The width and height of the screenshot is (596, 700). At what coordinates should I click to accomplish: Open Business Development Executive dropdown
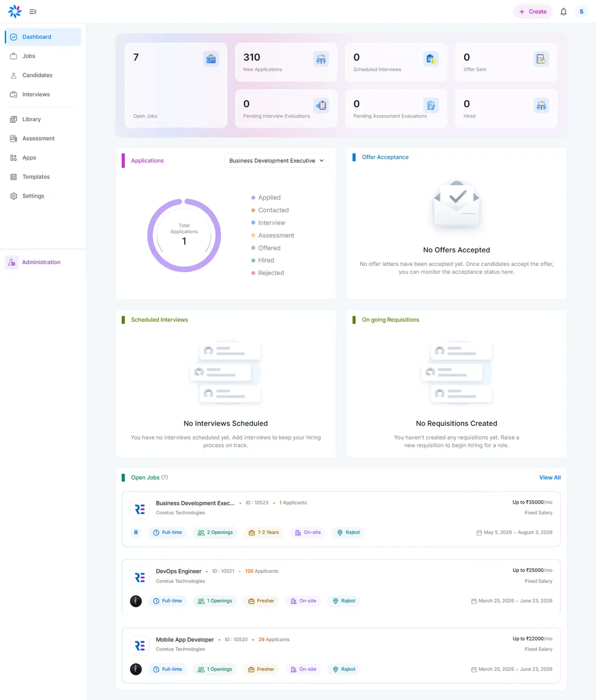(x=276, y=161)
